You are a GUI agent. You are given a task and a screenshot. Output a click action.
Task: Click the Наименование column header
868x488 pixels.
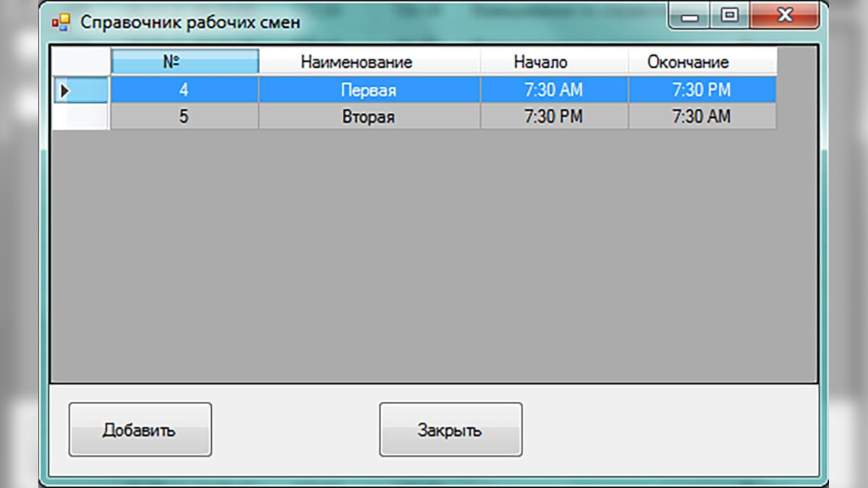click(x=370, y=61)
